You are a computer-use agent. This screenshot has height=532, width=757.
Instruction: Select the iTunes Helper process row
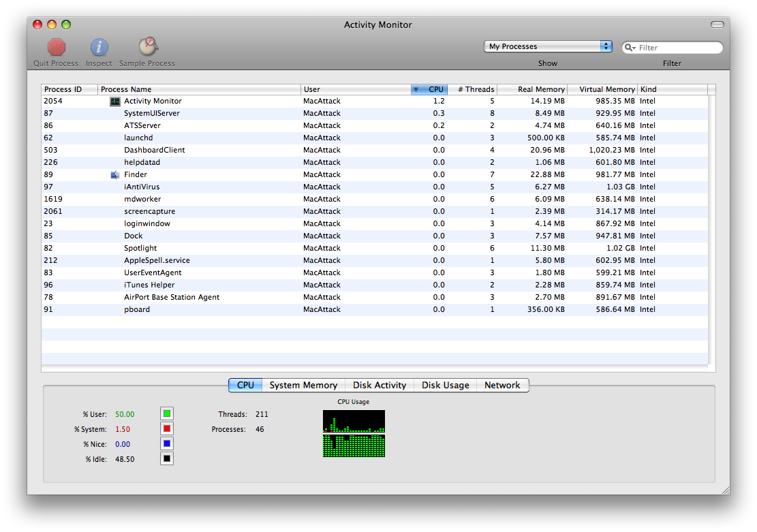coord(375,285)
